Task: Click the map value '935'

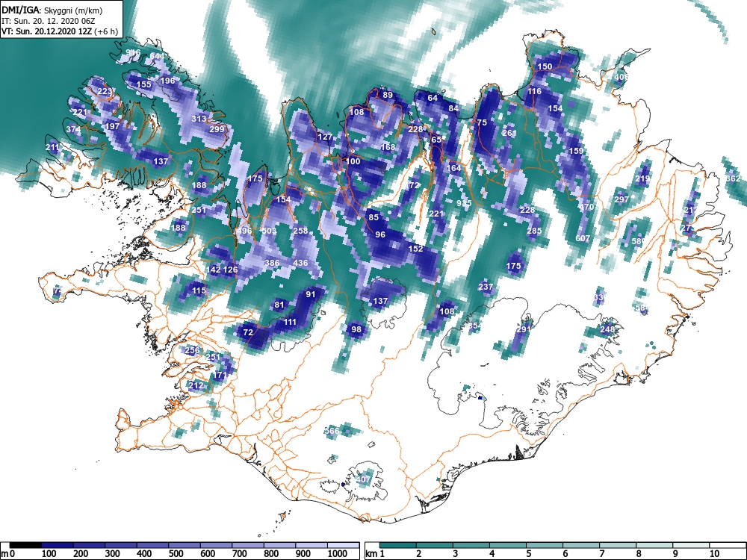Action: [x=464, y=203]
